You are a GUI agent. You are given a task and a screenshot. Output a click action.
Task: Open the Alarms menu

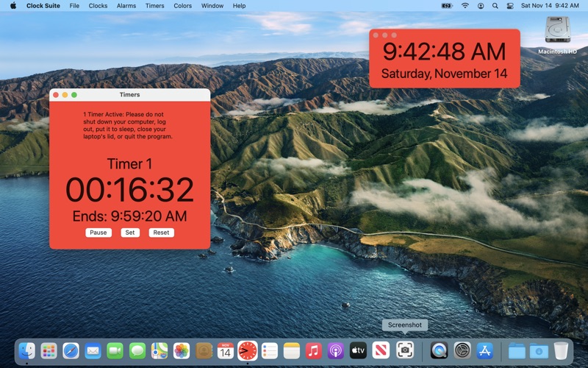click(126, 6)
